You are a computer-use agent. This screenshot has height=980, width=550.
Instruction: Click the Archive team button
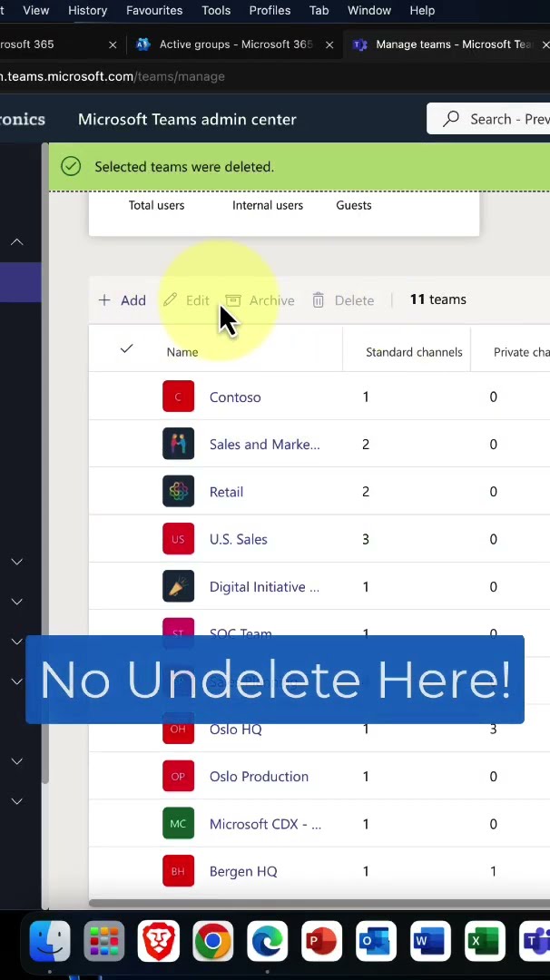[x=260, y=300]
